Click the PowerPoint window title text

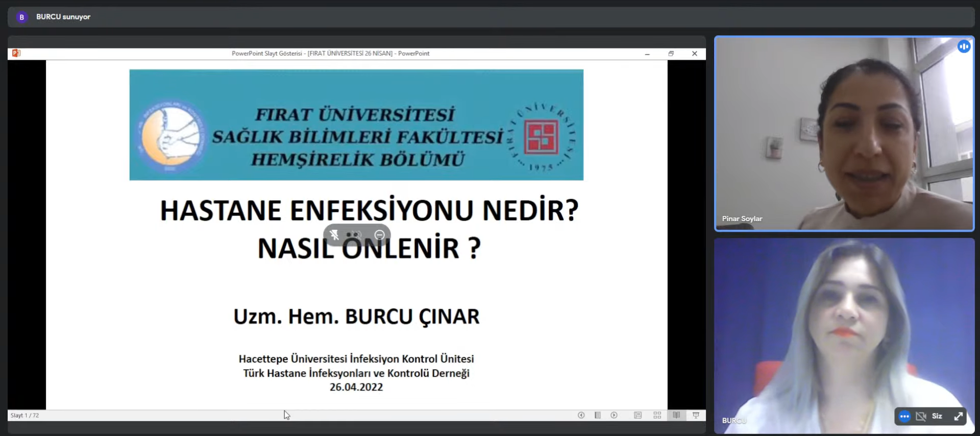[x=331, y=54]
